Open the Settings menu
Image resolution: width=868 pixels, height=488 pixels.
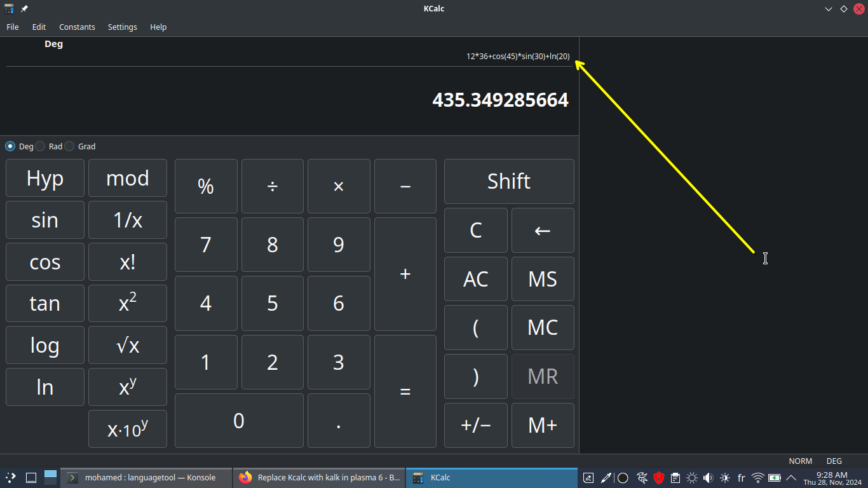pyautogui.click(x=123, y=27)
